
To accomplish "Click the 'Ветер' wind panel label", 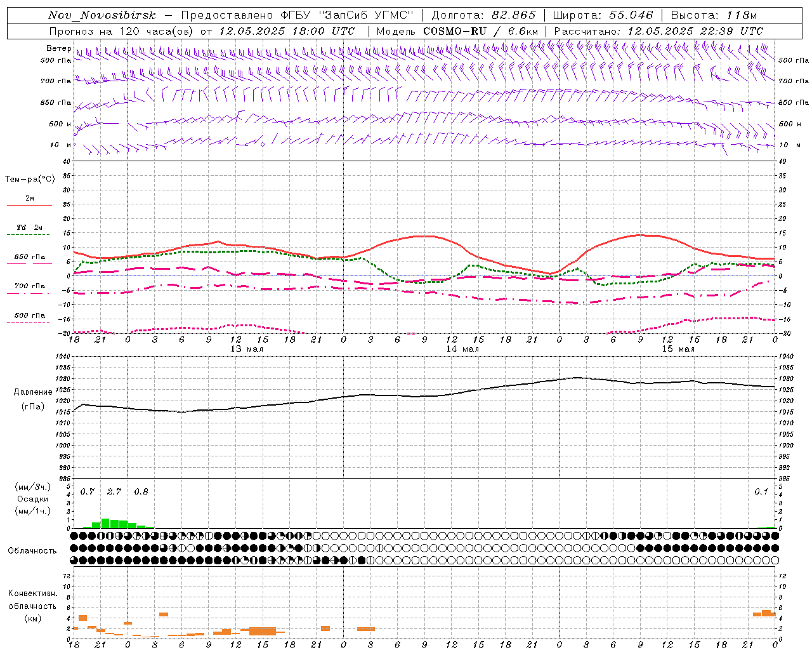I will click(x=58, y=48).
